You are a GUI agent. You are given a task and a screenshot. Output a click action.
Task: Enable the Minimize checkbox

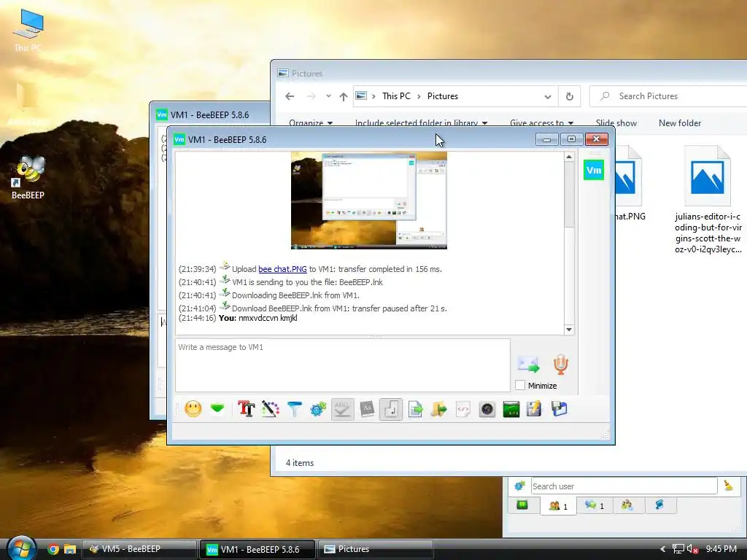pos(520,385)
